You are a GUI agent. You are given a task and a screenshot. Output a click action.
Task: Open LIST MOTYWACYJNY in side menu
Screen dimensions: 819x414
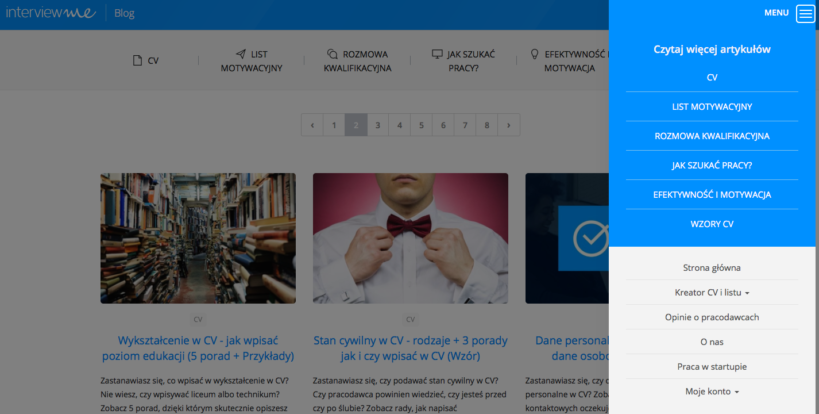[712, 107]
